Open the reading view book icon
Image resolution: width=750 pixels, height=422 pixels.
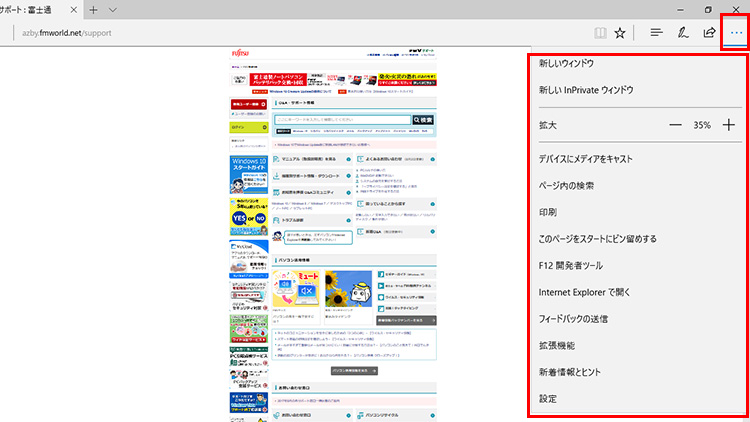coord(599,32)
